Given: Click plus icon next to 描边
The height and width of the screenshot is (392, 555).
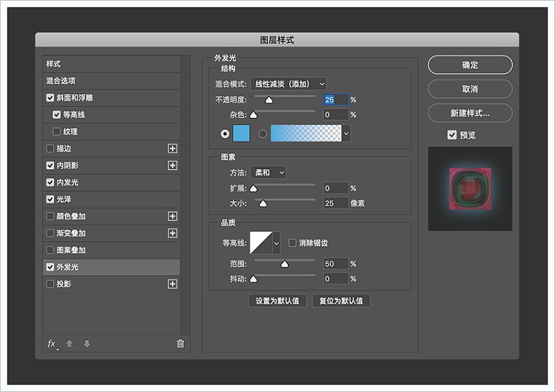Looking at the screenshot, I should tap(173, 148).
